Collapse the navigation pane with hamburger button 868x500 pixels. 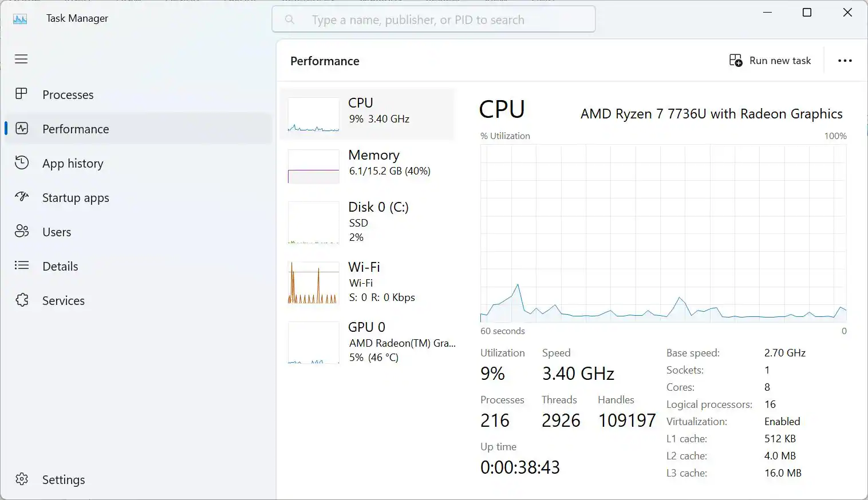(21, 59)
